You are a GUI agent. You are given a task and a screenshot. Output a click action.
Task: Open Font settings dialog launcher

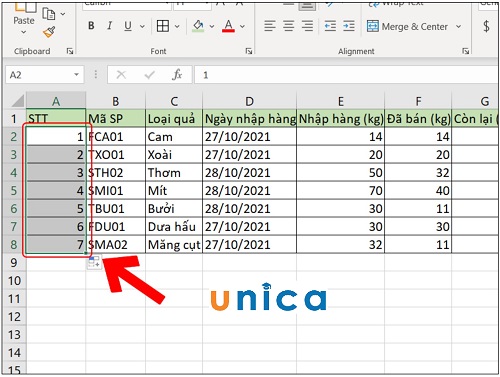(x=249, y=51)
